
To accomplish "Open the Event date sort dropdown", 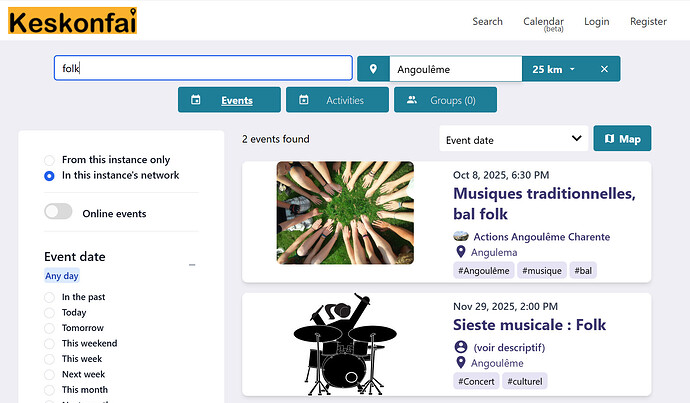I will [x=513, y=139].
